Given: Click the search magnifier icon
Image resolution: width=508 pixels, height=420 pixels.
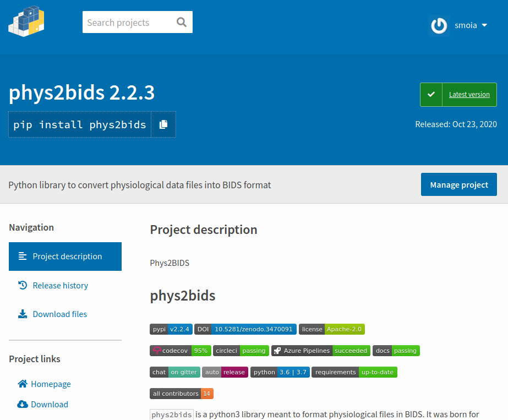Looking at the screenshot, I should (182, 22).
